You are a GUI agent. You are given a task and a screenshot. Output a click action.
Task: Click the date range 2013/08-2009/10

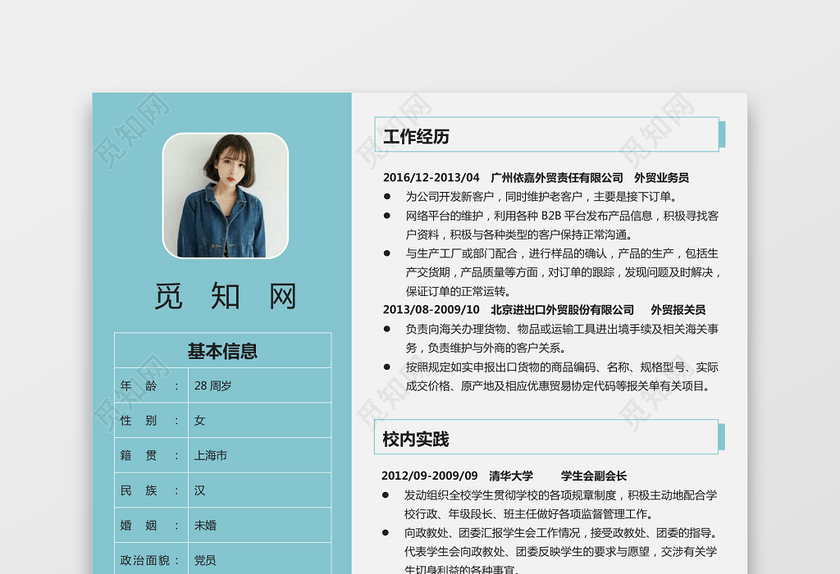coord(431,310)
